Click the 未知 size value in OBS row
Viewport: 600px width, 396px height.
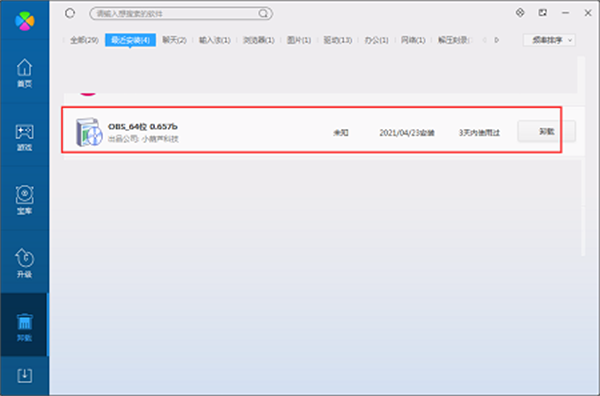[x=341, y=133]
